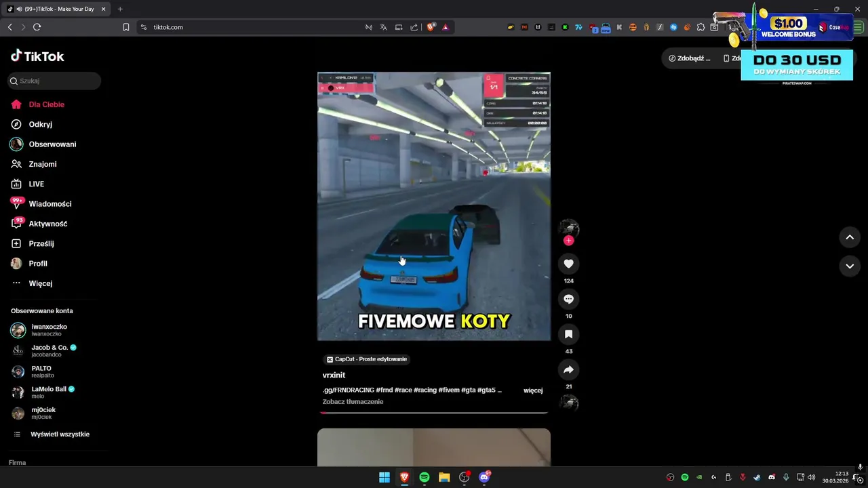Open the Windows Start menu
The width and height of the screenshot is (868, 488).
tap(384, 477)
